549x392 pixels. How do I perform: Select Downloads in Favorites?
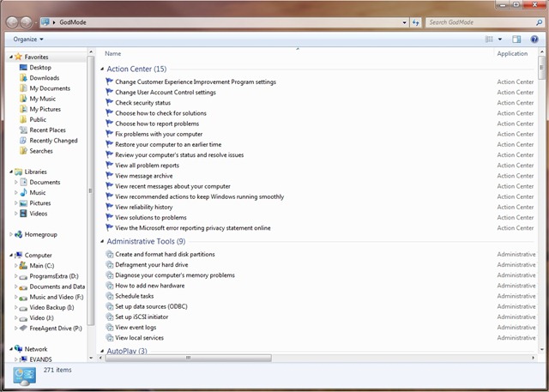(x=44, y=78)
